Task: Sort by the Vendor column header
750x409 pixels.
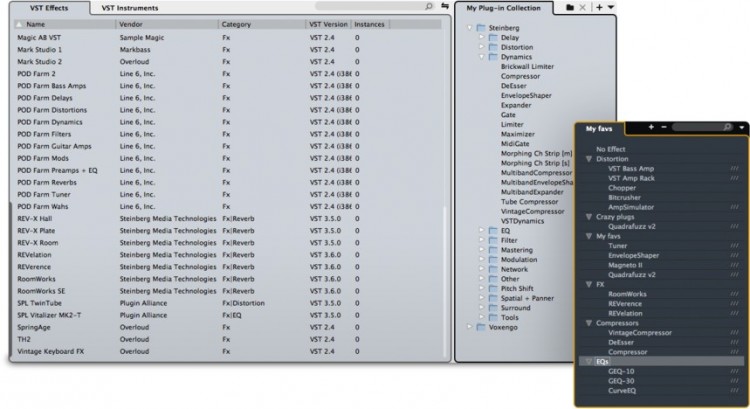Action: pos(166,24)
